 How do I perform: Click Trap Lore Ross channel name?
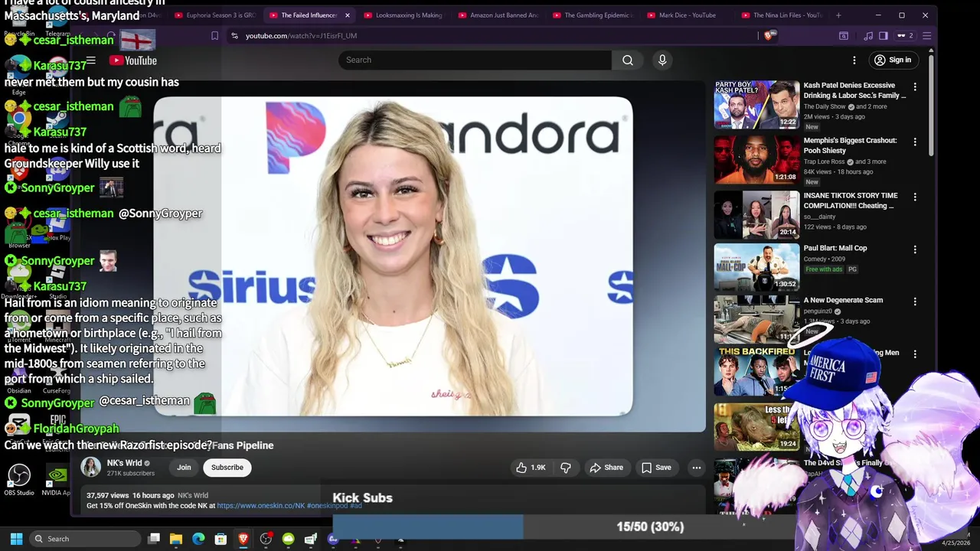825,161
